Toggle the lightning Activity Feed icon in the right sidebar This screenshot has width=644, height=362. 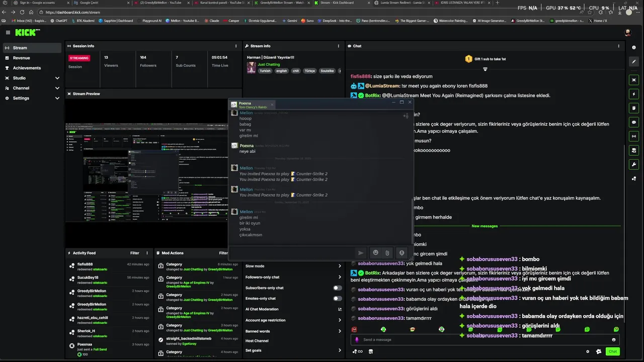click(x=634, y=94)
